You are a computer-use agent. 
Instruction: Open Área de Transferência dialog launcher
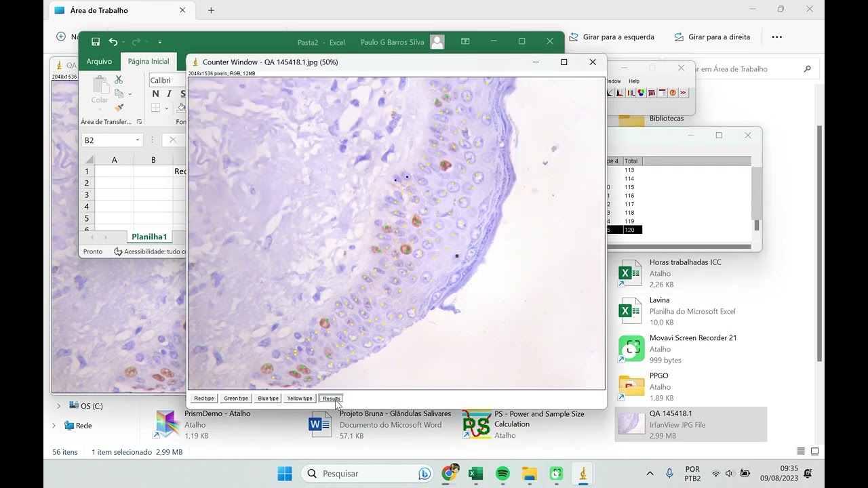point(139,122)
